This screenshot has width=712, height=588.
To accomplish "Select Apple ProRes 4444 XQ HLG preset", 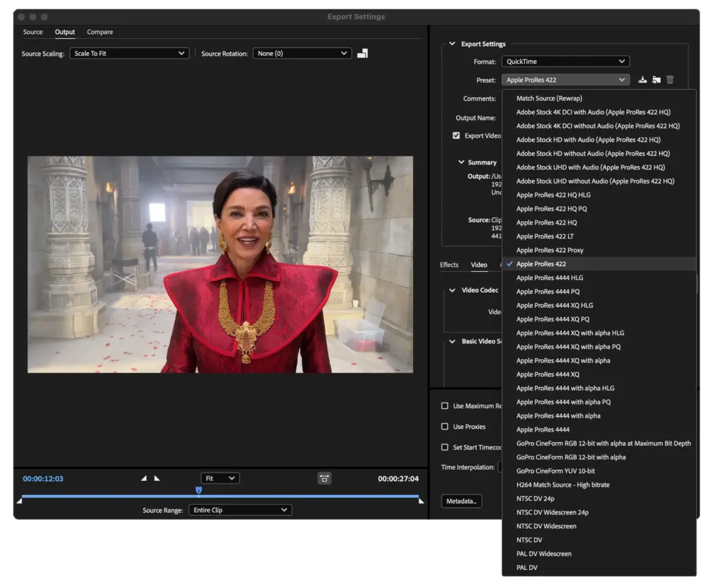I will click(x=599, y=305).
